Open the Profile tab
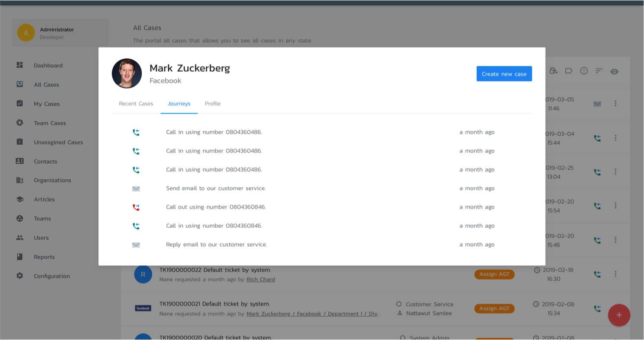 pyautogui.click(x=213, y=104)
